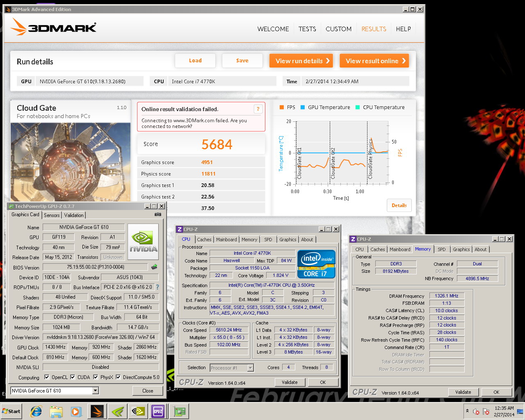Open Graphics tab in the CPU-Z memory window

click(461, 249)
